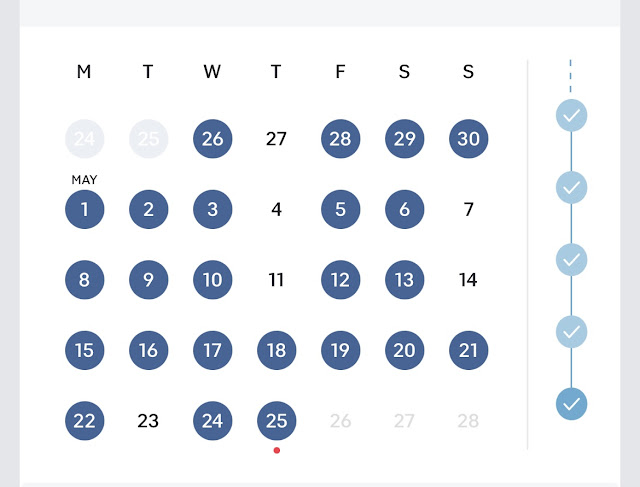Click the red dot under date 25
Image resolution: width=640 pixels, height=487 pixels.
[277, 450]
